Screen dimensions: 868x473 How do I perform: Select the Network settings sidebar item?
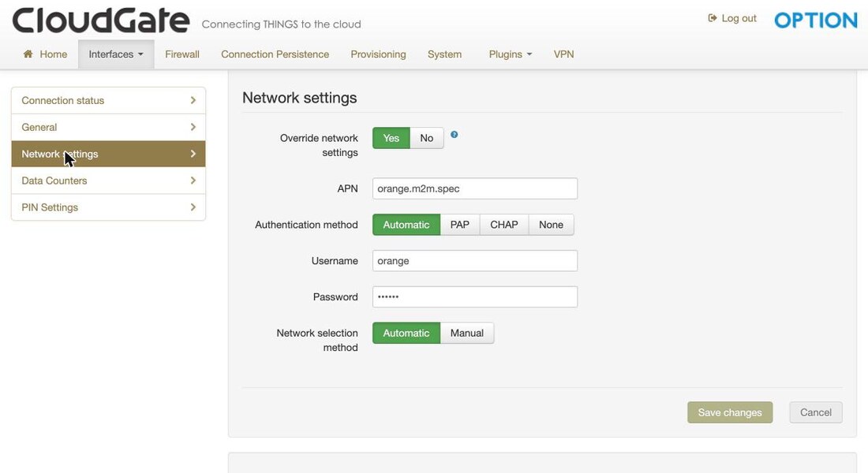(109, 154)
